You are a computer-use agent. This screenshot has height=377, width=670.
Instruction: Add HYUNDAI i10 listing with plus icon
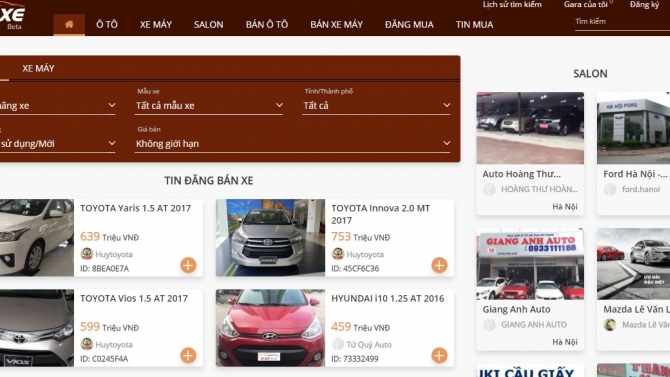pos(439,355)
